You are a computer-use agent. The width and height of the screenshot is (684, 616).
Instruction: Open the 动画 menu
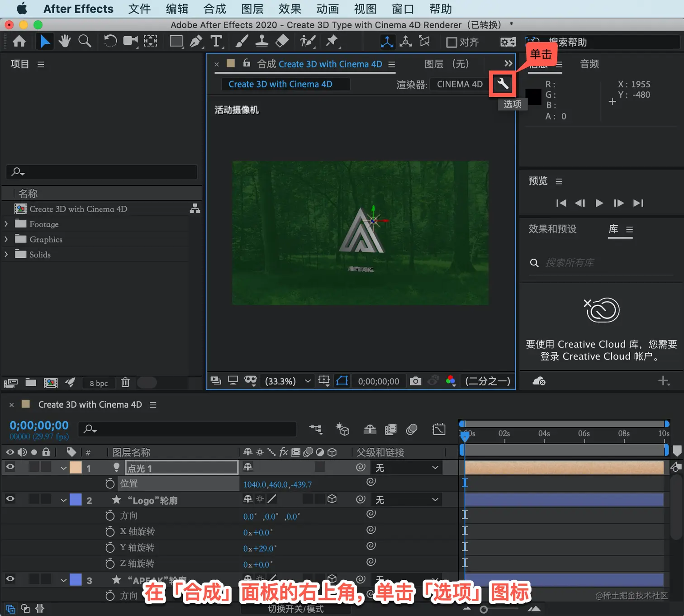click(x=328, y=9)
